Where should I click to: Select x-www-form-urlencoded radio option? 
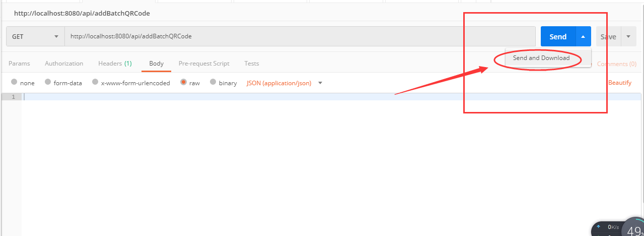(95, 82)
